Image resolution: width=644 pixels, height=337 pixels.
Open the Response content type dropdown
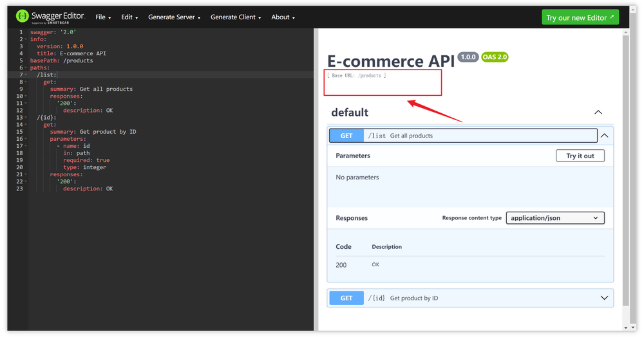(555, 218)
